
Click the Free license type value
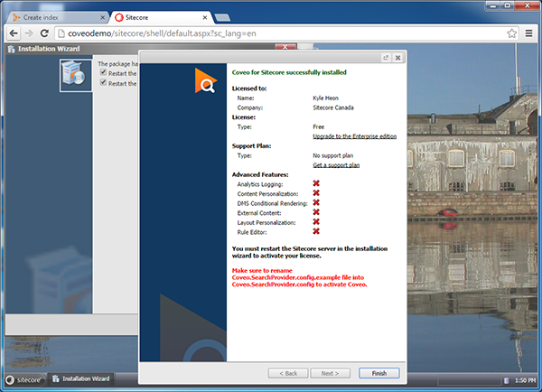(x=318, y=126)
